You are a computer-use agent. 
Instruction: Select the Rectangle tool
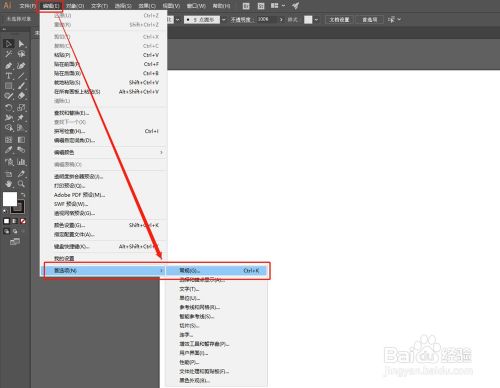point(9,86)
